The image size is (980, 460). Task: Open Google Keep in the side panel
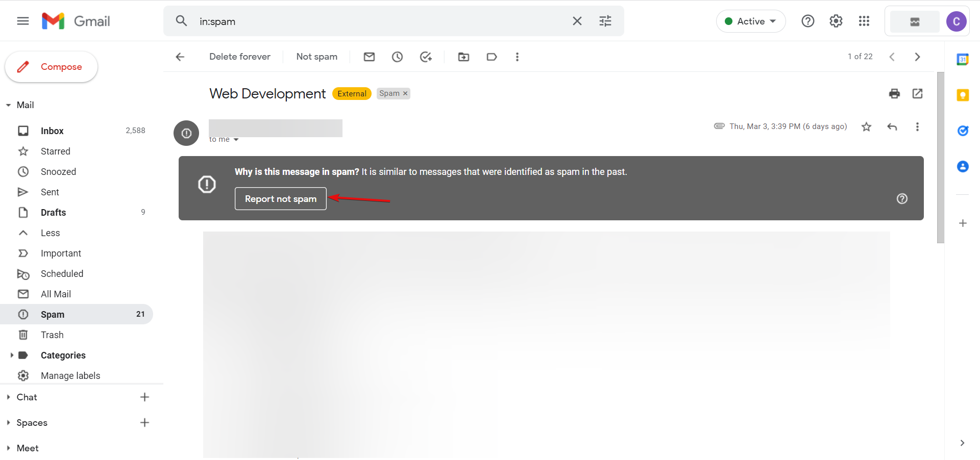click(963, 95)
